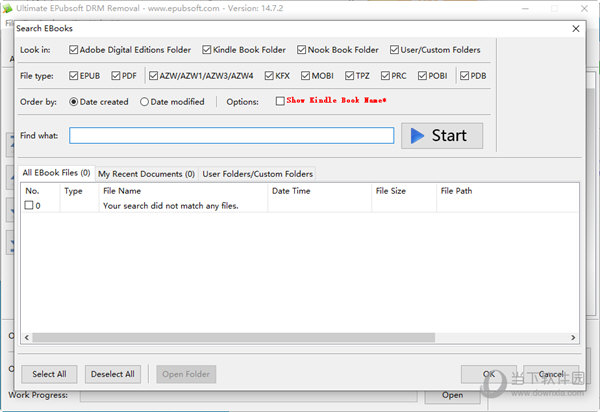This screenshot has width=600, height=412.
Task: Toggle Nook Book Folder checkbox
Action: tap(302, 50)
